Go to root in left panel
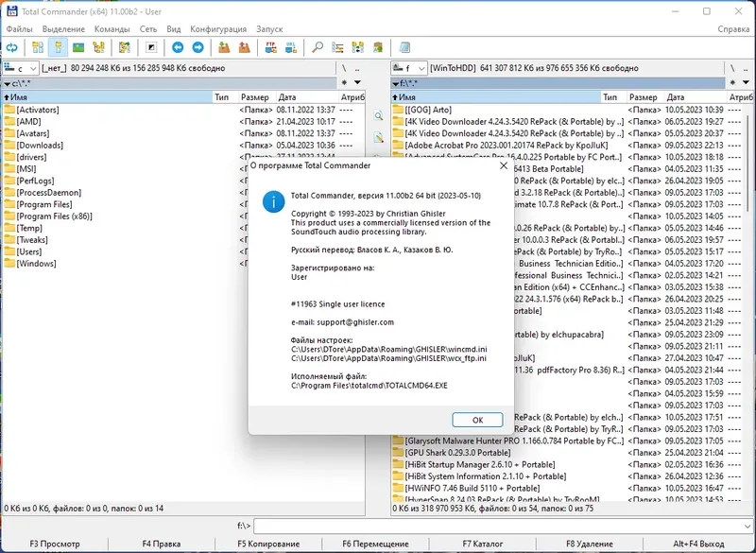The image size is (756, 553). (344, 68)
